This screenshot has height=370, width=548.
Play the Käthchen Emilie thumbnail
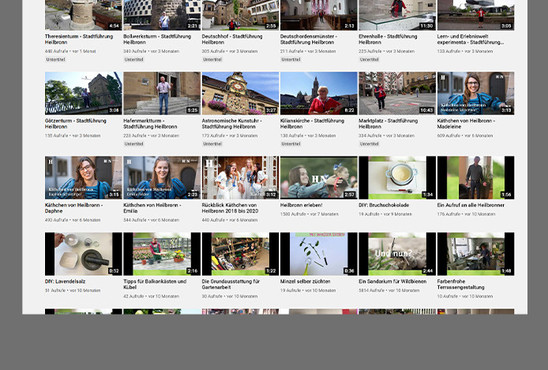(x=162, y=177)
